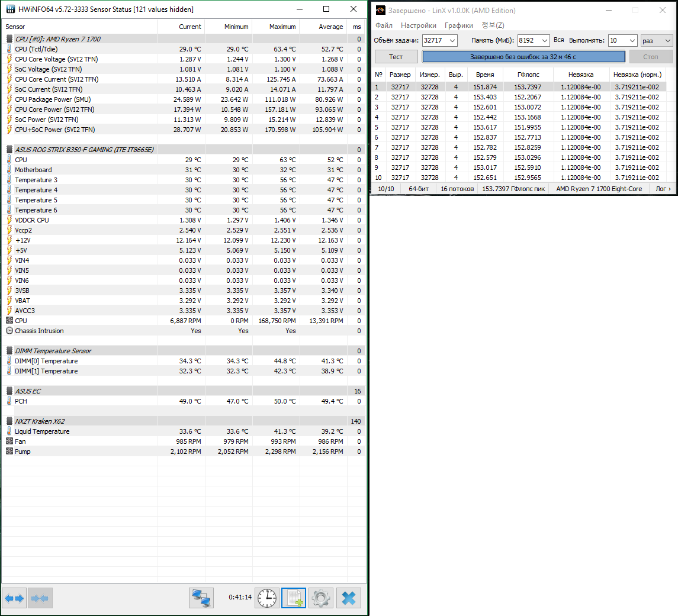Open the network remote monitoring icon in HWiNFO
The image size is (678, 616).
tap(201, 598)
